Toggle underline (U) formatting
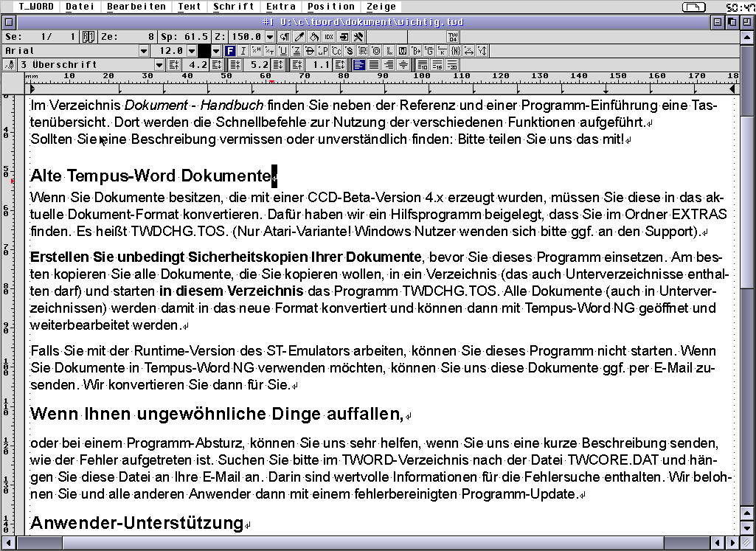Viewport: 756px width, 551px height. 282,51
